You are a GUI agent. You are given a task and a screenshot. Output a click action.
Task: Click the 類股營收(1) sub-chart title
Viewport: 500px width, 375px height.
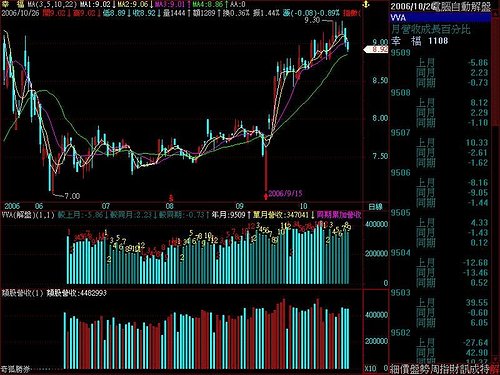[22, 293]
